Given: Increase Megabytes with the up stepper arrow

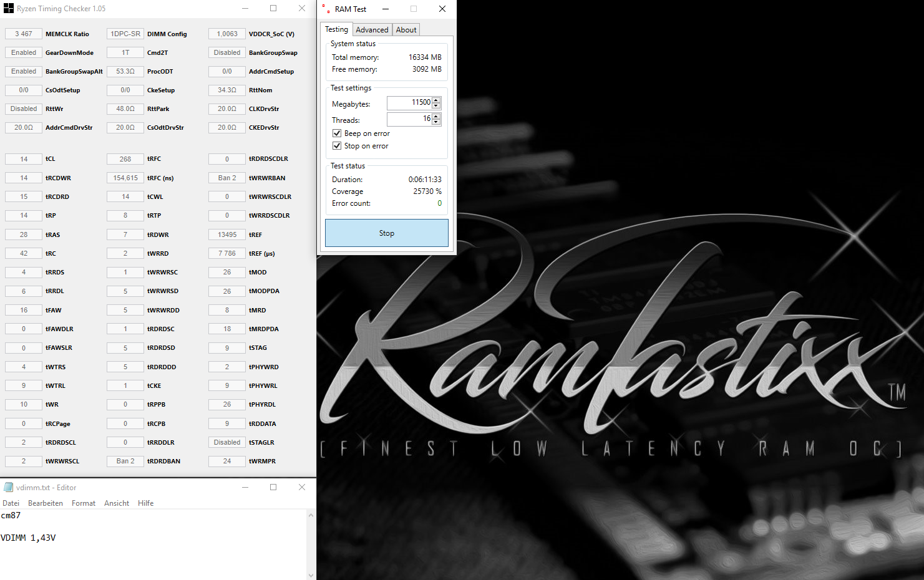Looking at the screenshot, I should (436, 100).
